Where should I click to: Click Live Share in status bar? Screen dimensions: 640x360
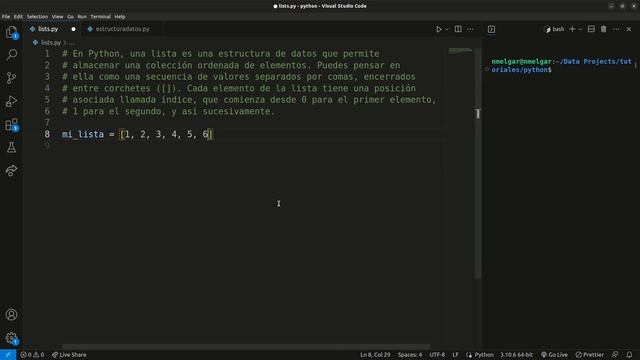click(x=69, y=355)
